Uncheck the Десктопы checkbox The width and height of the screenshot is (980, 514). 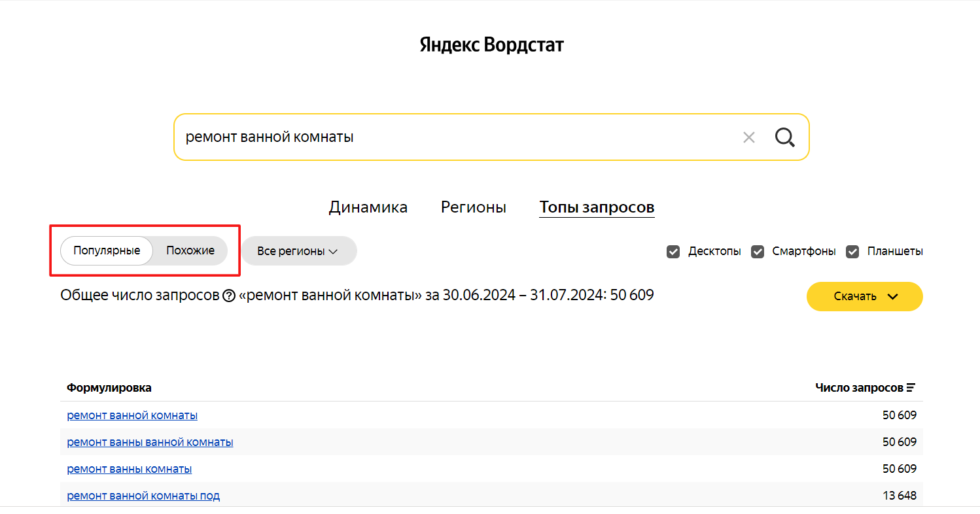coord(673,251)
